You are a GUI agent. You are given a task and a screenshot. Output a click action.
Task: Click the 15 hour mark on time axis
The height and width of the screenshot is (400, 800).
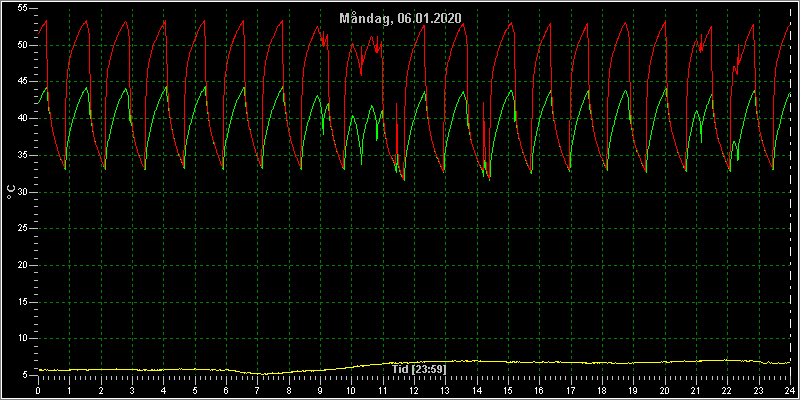coord(508,390)
